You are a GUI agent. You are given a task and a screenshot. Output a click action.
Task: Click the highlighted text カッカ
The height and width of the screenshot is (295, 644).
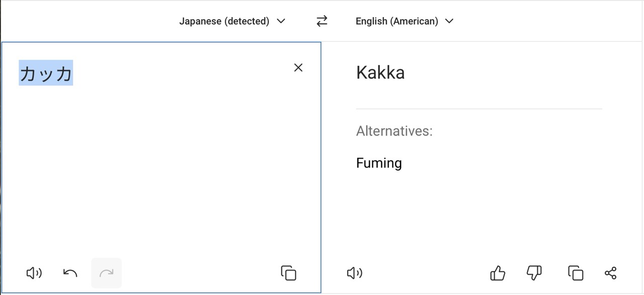pyautogui.click(x=46, y=73)
